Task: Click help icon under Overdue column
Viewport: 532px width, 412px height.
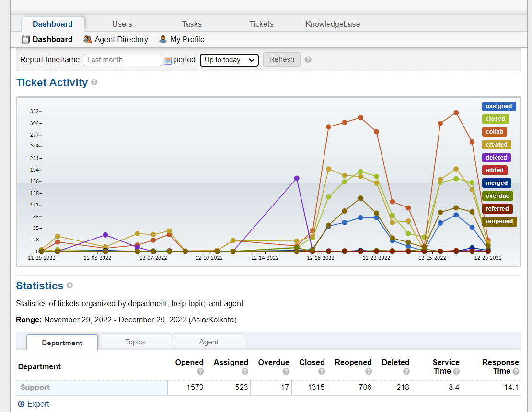Action: tap(286, 371)
